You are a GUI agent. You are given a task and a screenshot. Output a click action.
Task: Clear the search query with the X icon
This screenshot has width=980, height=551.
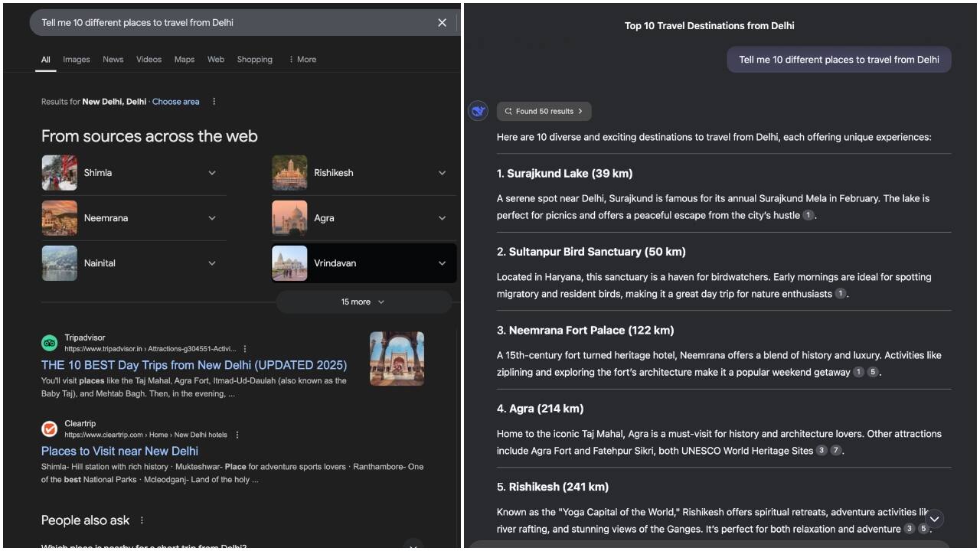442,22
